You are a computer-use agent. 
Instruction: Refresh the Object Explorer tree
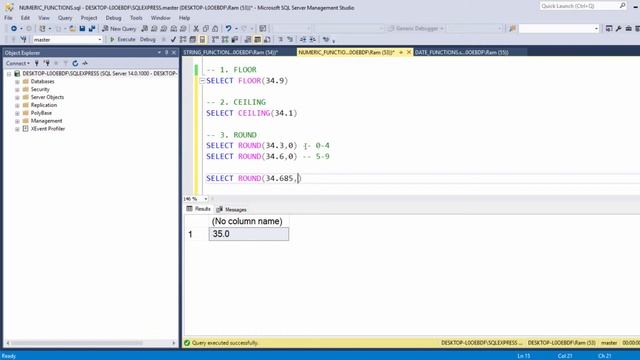tap(75, 63)
